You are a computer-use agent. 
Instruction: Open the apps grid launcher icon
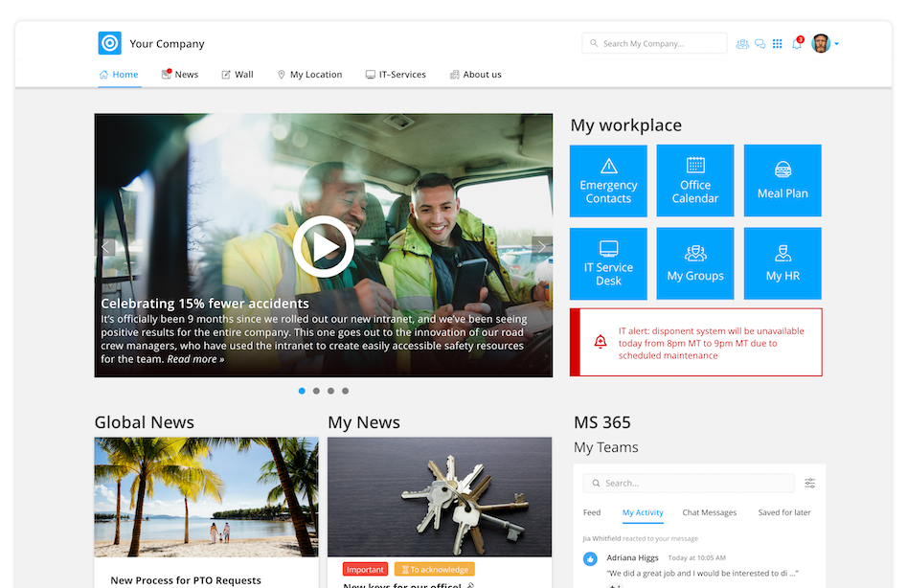[x=778, y=44]
